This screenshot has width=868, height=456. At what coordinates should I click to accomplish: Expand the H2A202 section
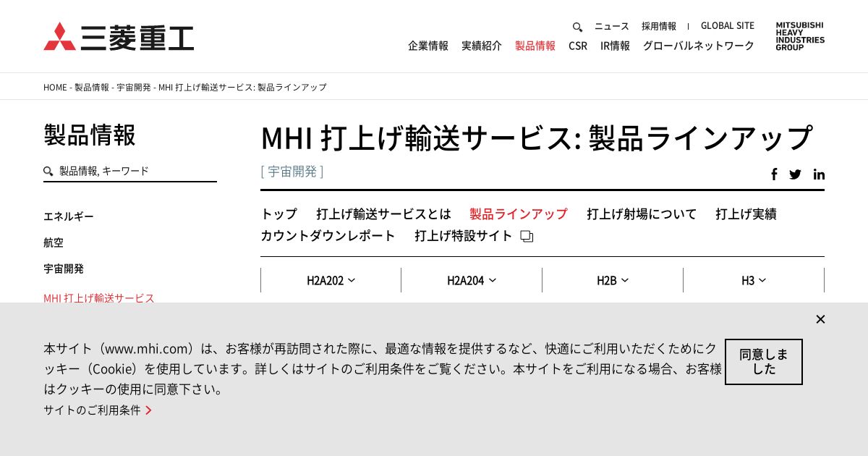point(331,280)
